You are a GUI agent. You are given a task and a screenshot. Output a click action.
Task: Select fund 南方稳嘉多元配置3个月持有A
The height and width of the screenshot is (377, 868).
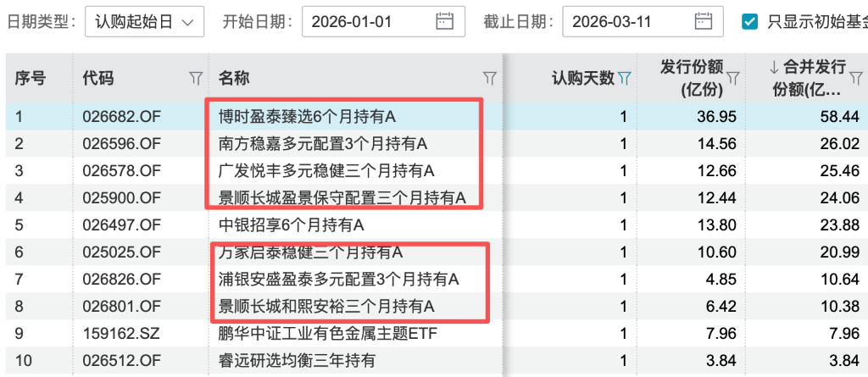pos(323,144)
